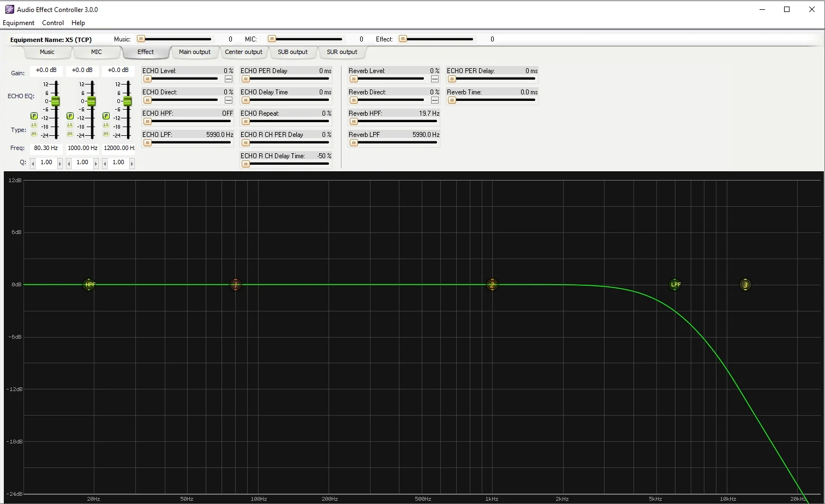Image resolution: width=825 pixels, height=504 pixels.
Task: Select low shelf LS for the 12000.00 Hz band
Action: click(106, 125)
